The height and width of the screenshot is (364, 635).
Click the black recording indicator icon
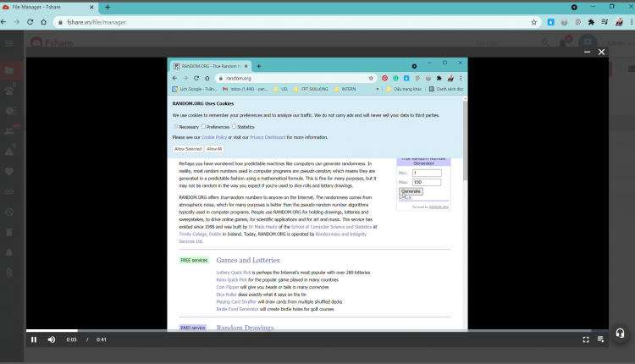tap(574, 8)
